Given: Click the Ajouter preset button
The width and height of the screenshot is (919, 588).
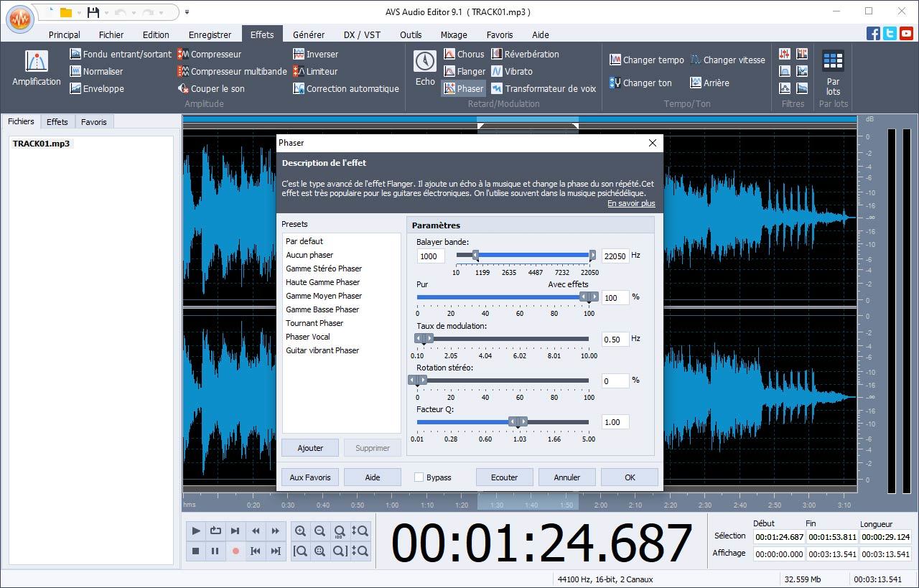Looking at the screenshot, I should (x=310, y=448).
